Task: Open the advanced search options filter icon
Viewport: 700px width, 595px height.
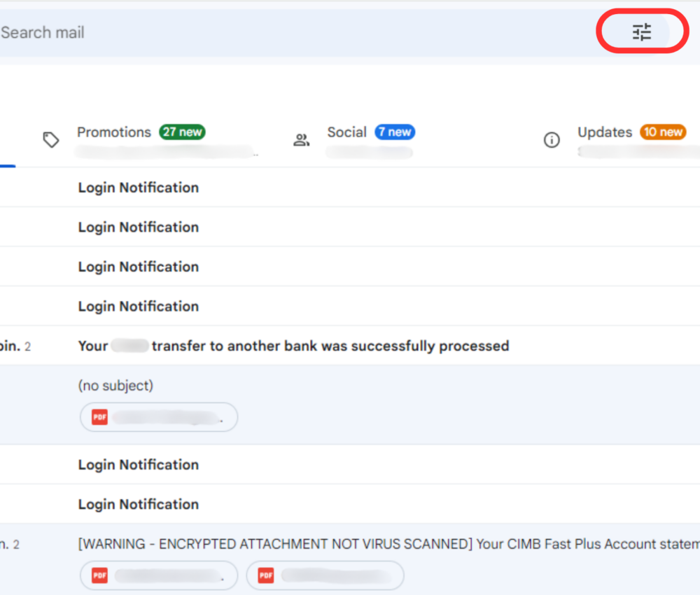Action: click(x=641, y=31)
